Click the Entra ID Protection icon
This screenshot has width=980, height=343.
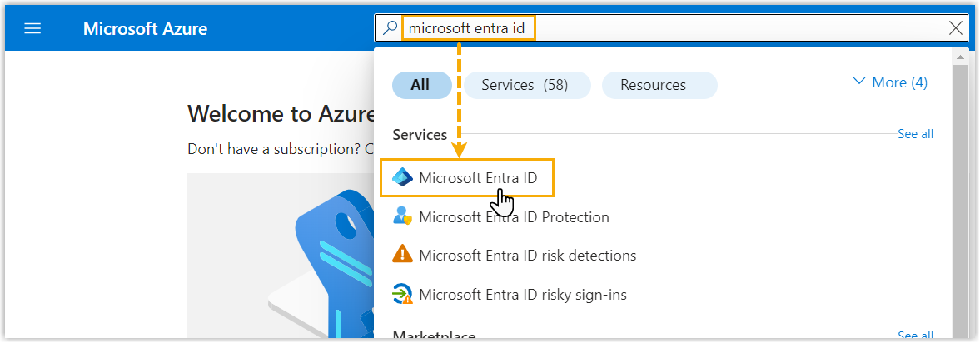(x=403, y=216)
